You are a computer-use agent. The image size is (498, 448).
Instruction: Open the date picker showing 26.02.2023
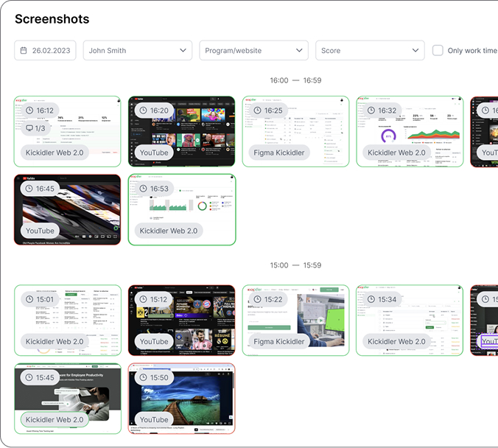[45, 50]
